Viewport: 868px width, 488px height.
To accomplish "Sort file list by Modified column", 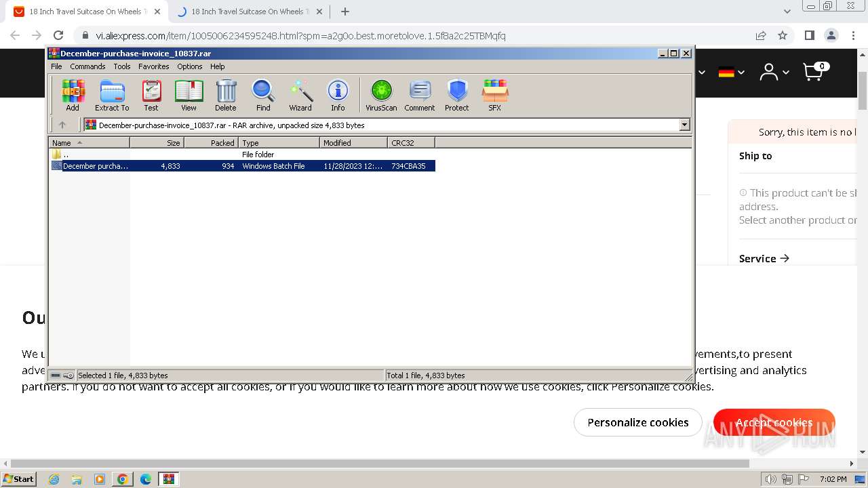I will tap(353, 142).
